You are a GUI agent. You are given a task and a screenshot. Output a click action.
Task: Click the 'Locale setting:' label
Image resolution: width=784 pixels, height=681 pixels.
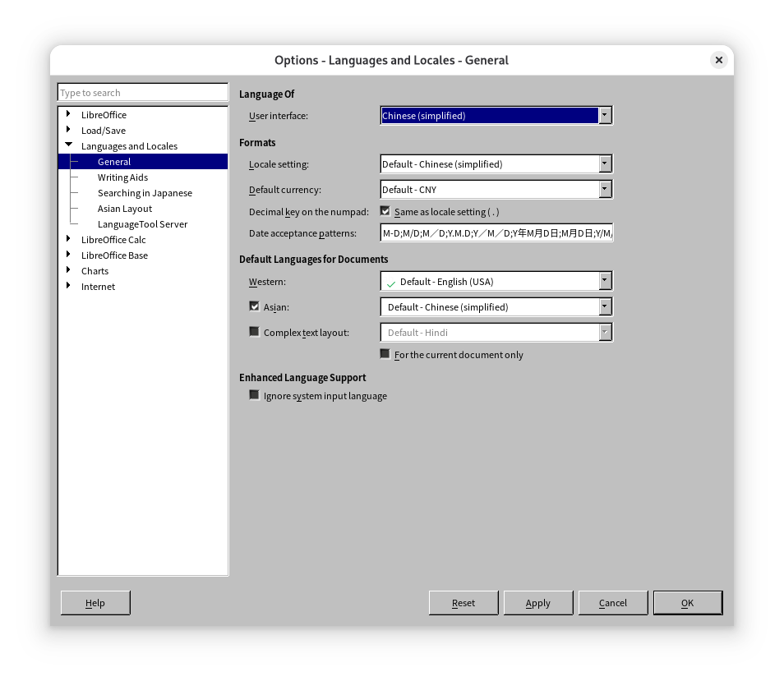click(x=279, y=164)
